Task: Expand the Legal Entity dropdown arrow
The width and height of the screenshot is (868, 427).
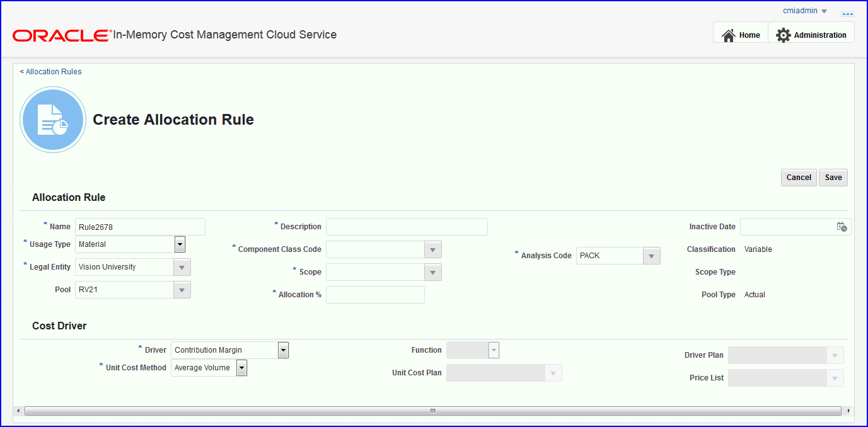Action: [x=182, y=267]
